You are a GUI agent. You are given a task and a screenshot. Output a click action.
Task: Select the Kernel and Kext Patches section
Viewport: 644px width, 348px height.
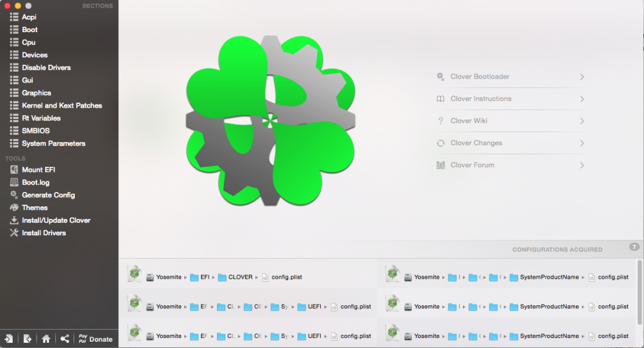tap(62, 105)
